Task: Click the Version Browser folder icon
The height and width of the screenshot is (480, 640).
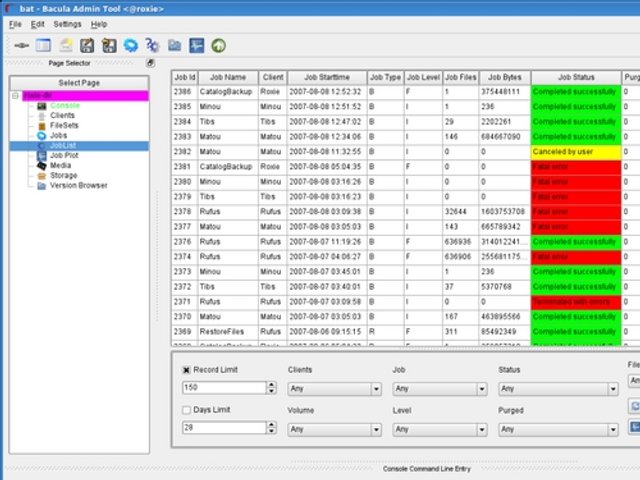Action: point(42,186)
